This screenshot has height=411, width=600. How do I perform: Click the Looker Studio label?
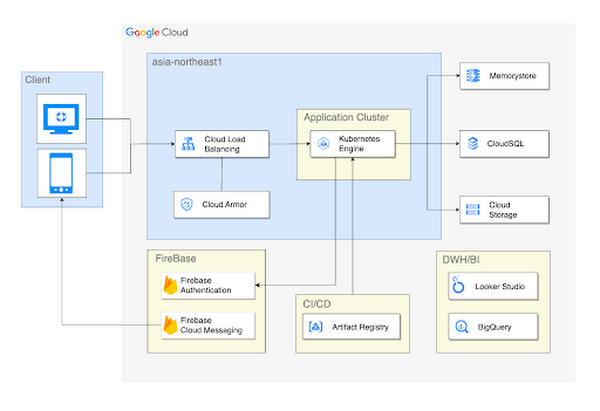coord(500,286)
